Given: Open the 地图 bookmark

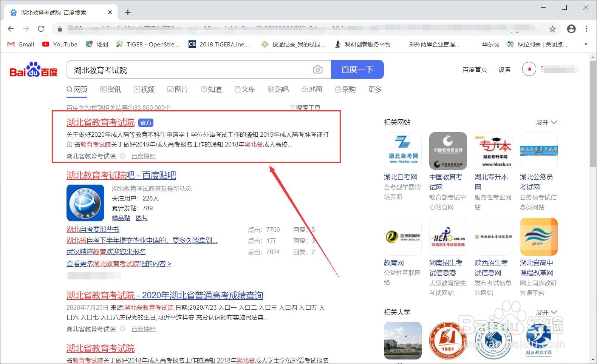Looking at the screenshot, I should coord(97,44).
